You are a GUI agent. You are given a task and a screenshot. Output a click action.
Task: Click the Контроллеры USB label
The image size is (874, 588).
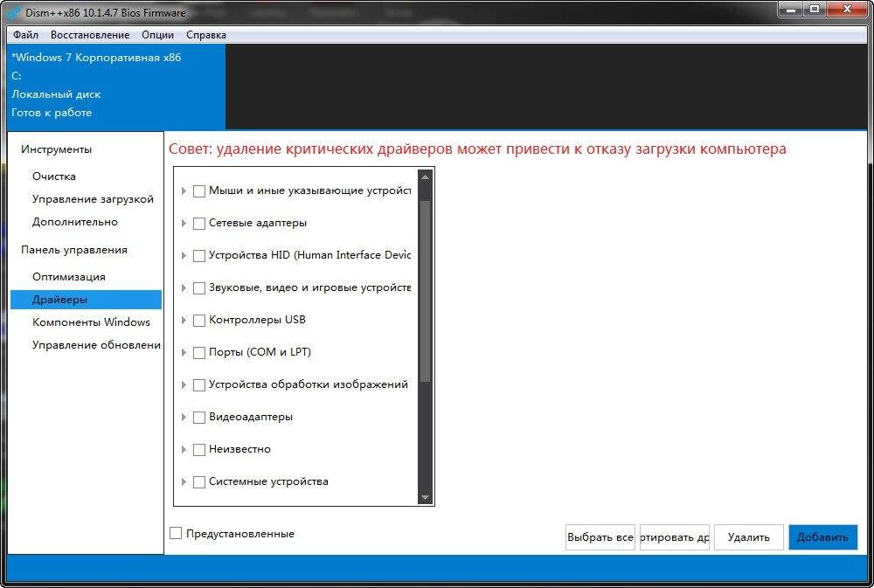pos(257,320)
